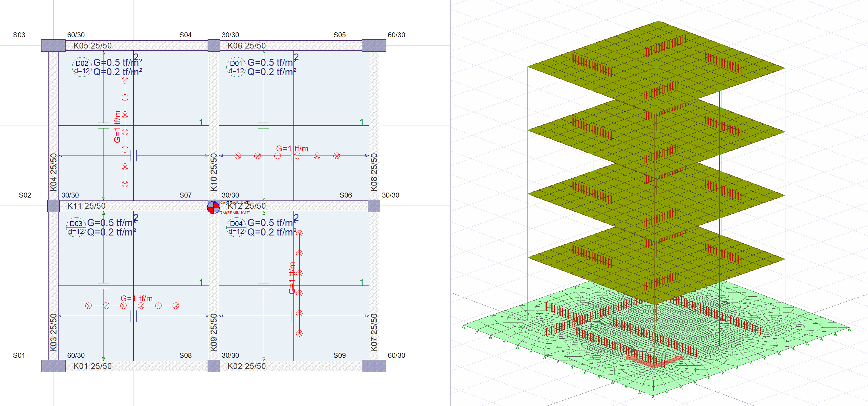Select the top floor slab in 3D view
The width and height of the screenshot is (868, 406).
click(656, 67)
